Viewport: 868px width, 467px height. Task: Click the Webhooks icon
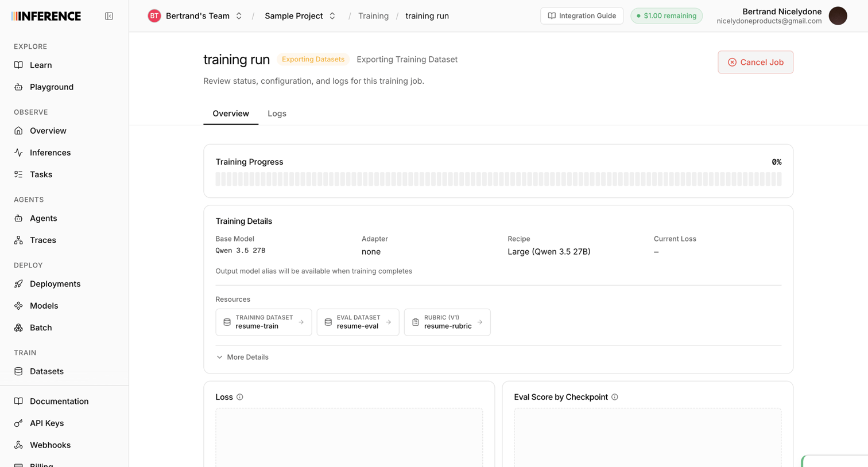18,445
